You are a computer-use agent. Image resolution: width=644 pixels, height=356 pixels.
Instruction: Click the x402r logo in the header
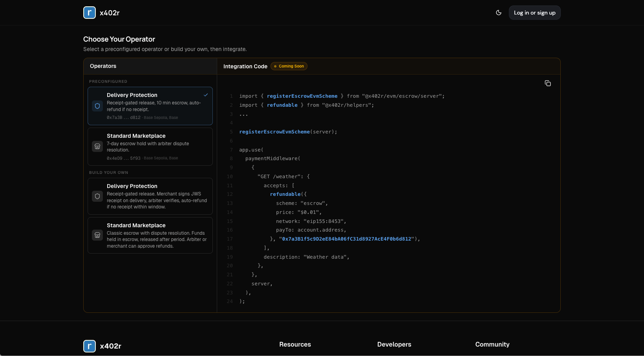(101, 13)
